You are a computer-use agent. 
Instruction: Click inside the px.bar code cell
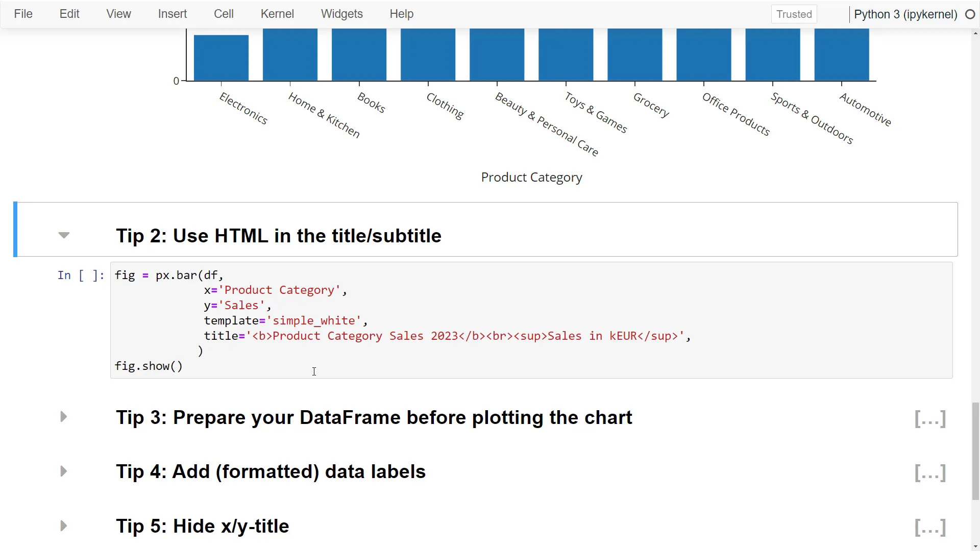click(357, 320)
